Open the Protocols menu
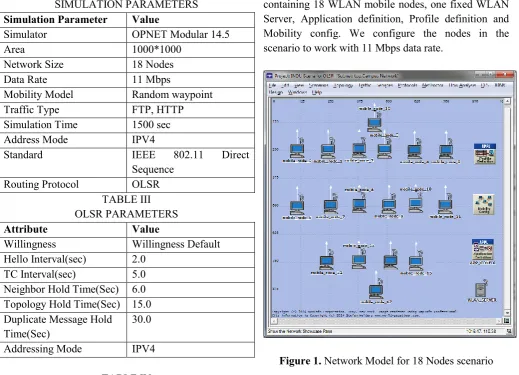This screenshot has width=519, height=375. pos(407,85)
